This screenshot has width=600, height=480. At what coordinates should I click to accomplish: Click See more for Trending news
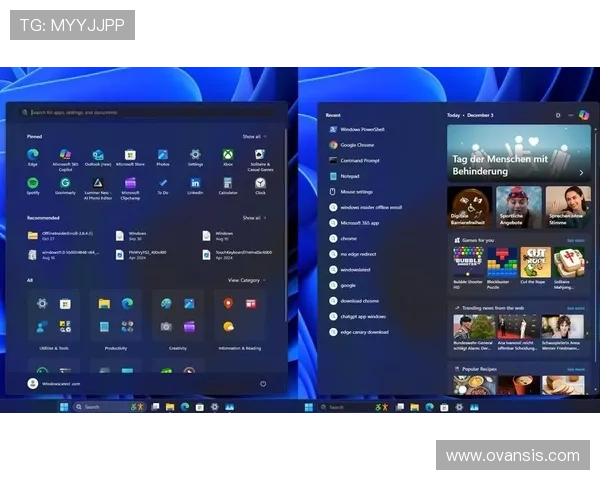click(x=575, y=308)
